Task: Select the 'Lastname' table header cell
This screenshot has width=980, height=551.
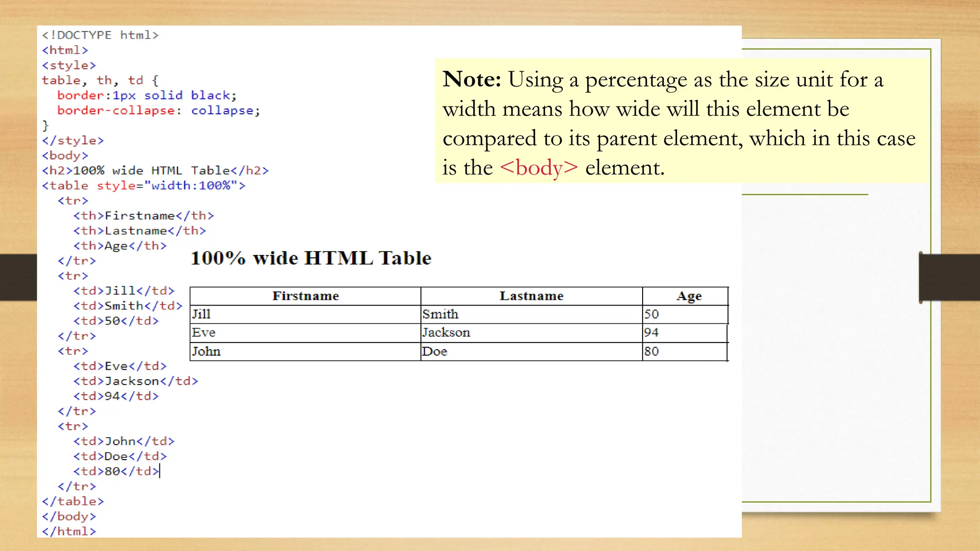Action: tap(532, 296)
